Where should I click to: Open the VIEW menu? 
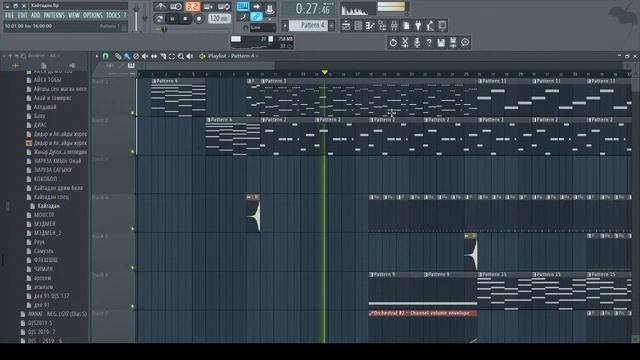click(74, 15)
